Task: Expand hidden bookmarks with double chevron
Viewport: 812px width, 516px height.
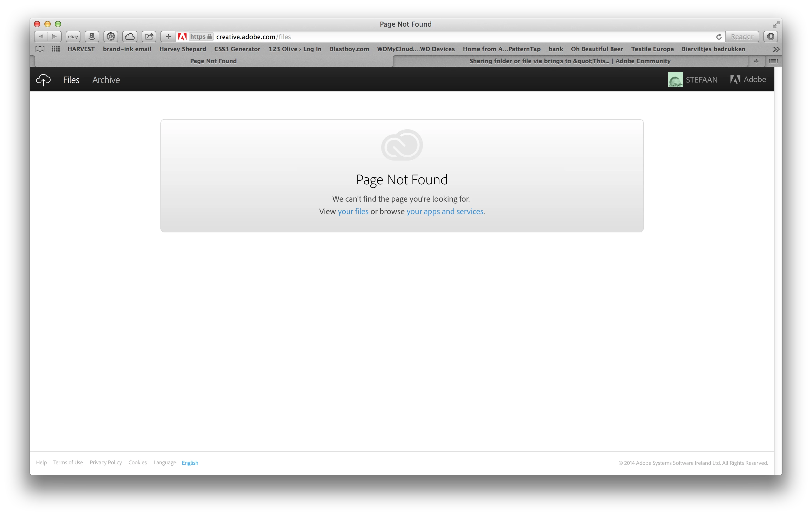Action: [x=776, y=49]
